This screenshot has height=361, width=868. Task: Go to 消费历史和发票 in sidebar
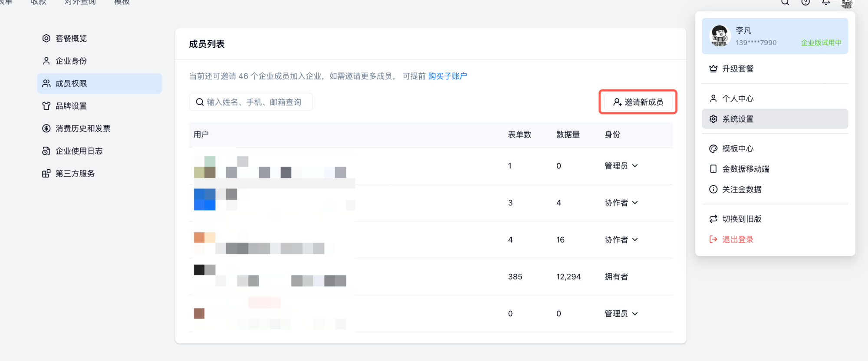83,128
